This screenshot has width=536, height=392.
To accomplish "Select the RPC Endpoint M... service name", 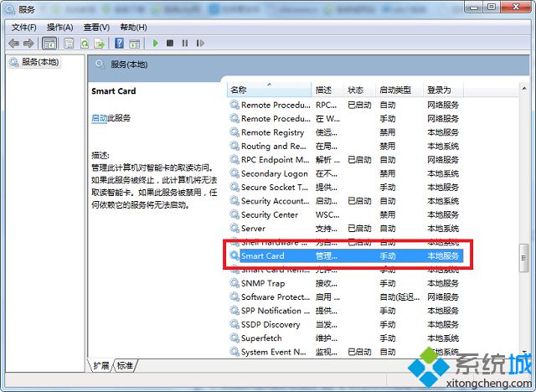I will coord(275,160).
